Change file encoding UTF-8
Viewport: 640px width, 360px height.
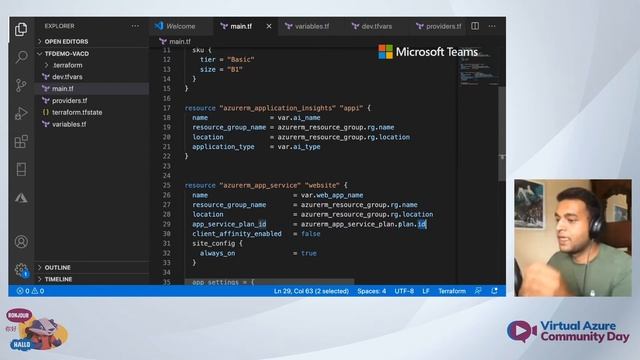click(404, 291)
